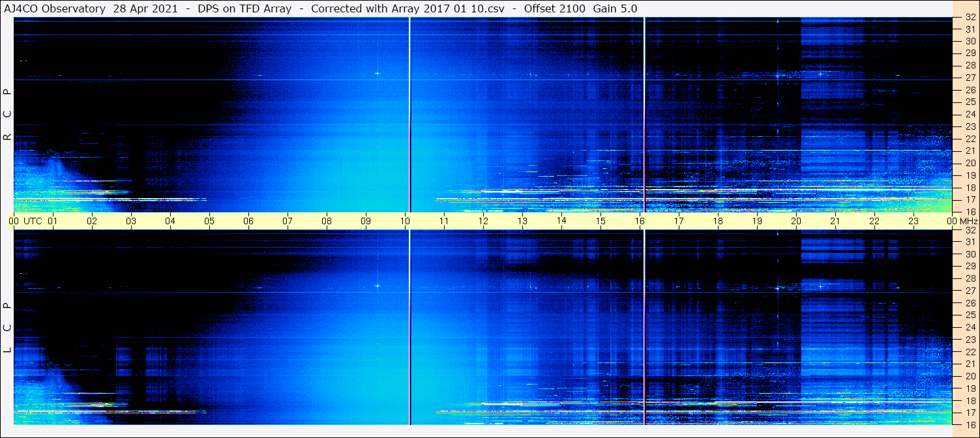The width and height of the screenshot is (980, 438).
Task: Click white vertical line near 10 UTC in RCP panel
Action: [409, 115]
